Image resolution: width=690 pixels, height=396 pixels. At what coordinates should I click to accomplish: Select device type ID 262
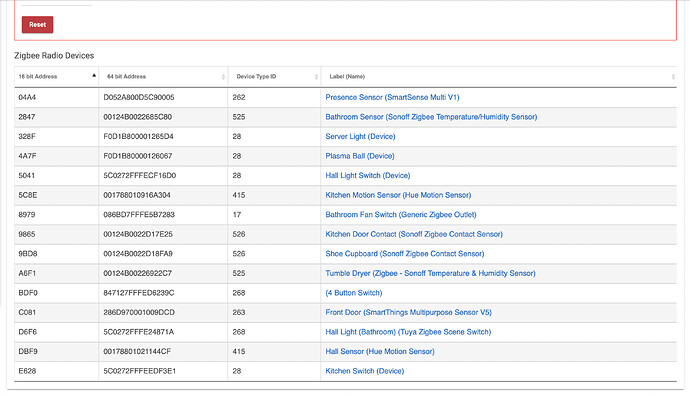239,97
